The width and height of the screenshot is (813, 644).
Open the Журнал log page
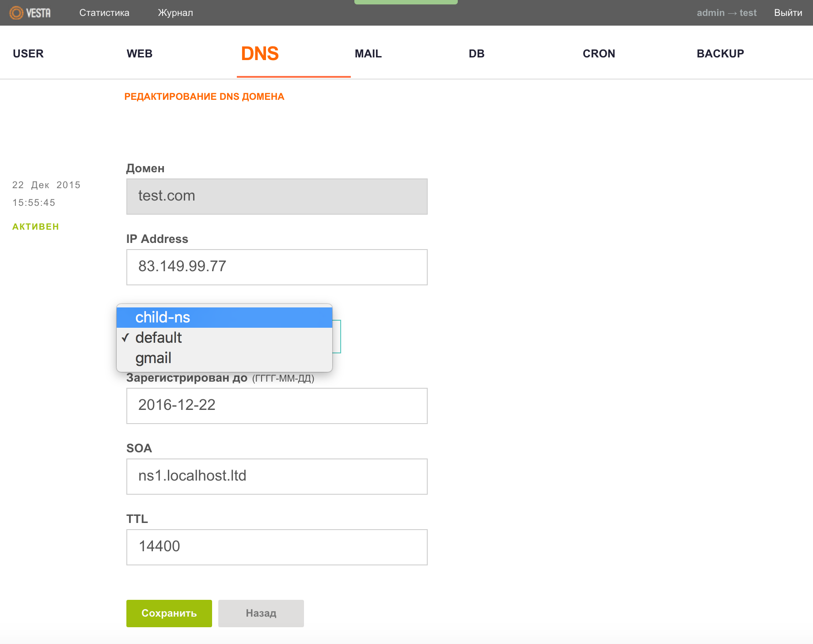pos(175,13)
